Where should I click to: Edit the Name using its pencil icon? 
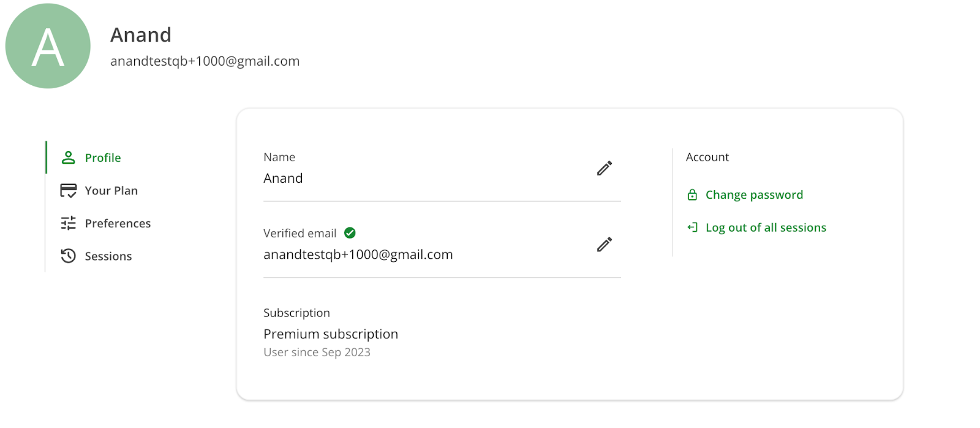coord(604,169)
